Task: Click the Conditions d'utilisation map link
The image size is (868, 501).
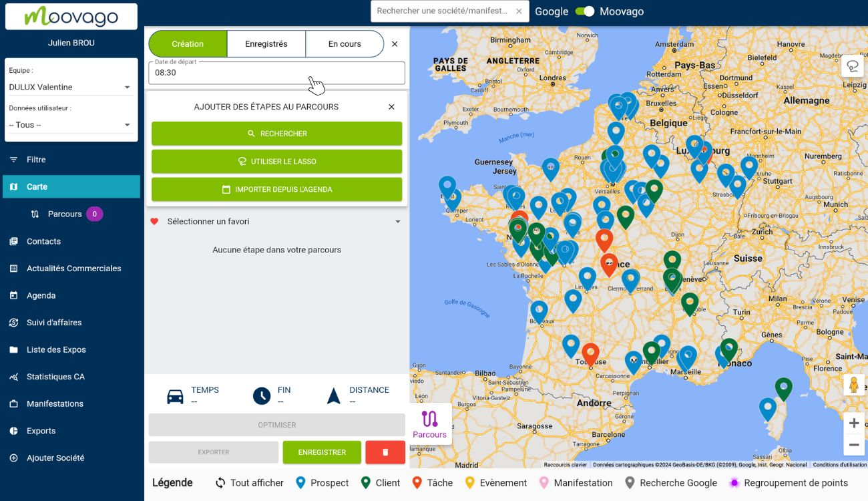Action: 839,465
